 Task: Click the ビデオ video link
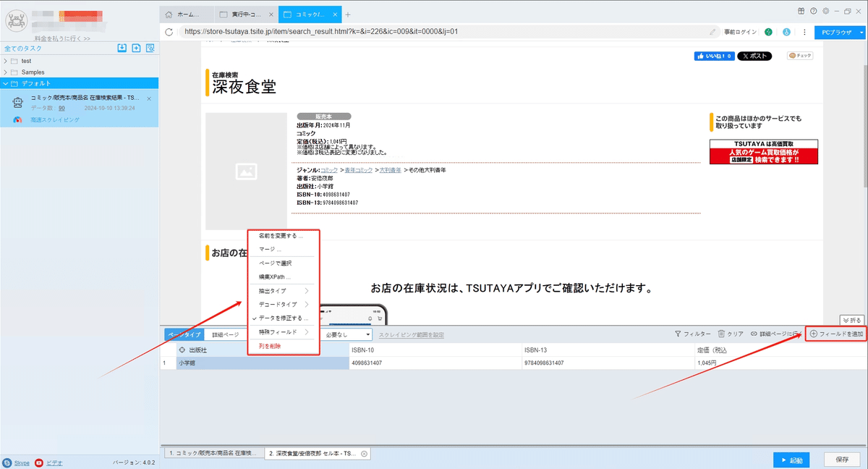(54, 462)
